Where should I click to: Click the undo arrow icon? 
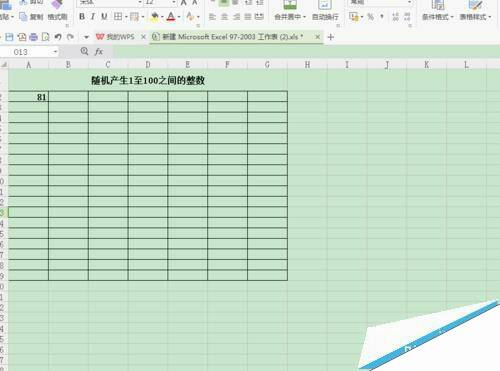coord(58,37)
